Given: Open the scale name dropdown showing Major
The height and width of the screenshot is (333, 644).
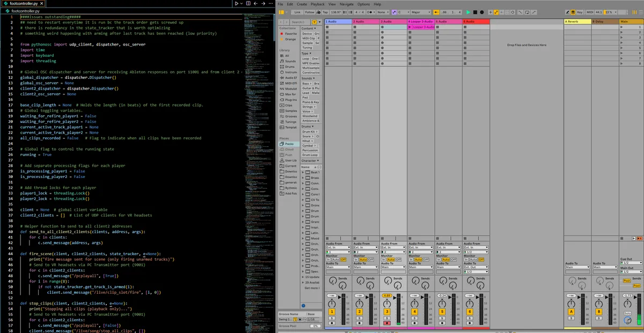Looking at the screenshot, I should 421,12.
